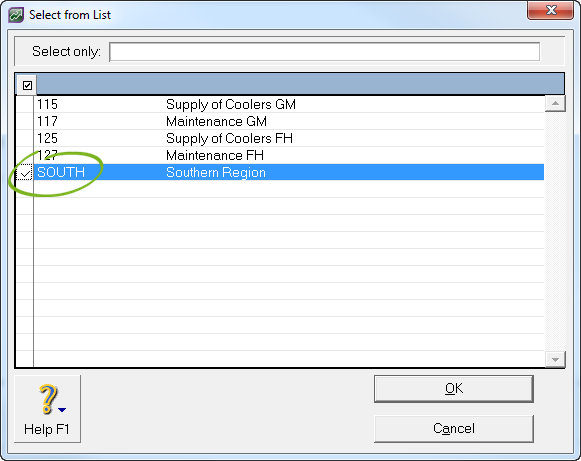Image resolution: width=581 pixels, height=461 pixels.
Task: Click into the Select only input field
Action: pyautogui.click(x=324, y=52)
